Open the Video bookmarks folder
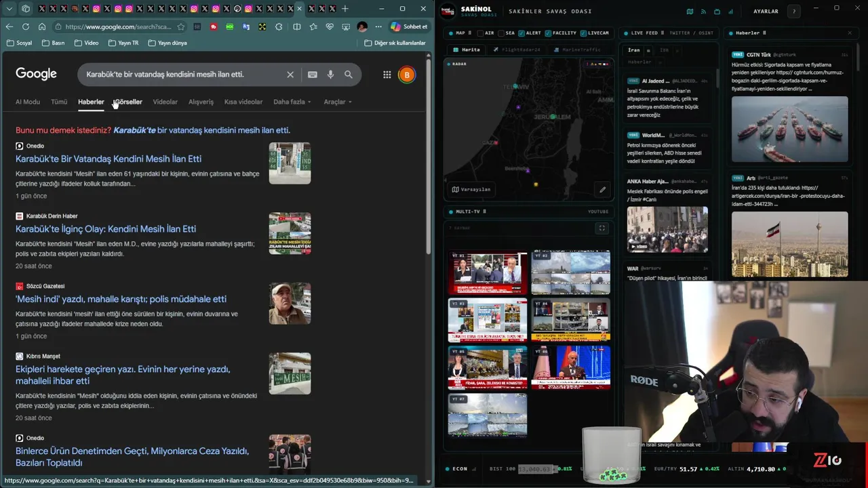This screenshot has height=488, width=868. pos(87,43)
